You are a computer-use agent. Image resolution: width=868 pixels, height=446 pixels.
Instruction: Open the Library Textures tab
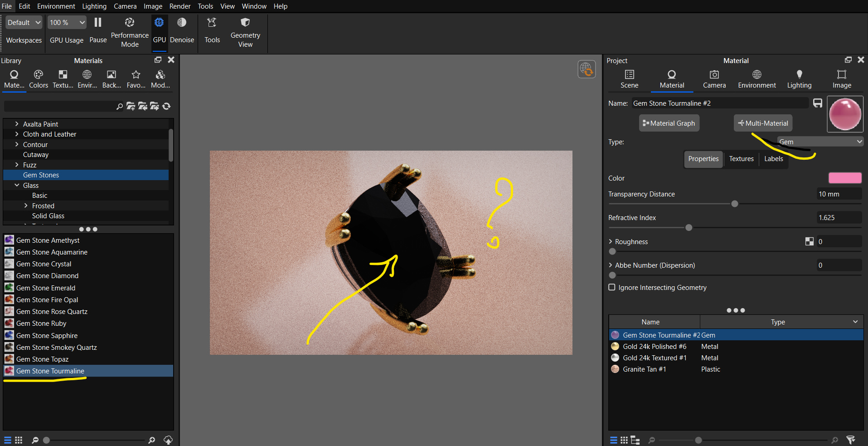(x=63, y=79)
